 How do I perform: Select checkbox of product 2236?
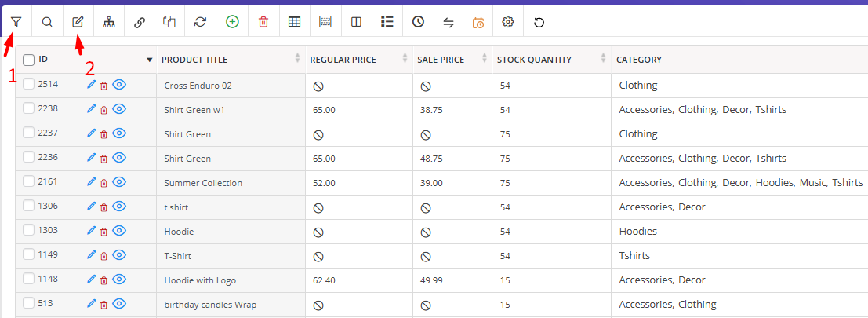tap(28, 157)
